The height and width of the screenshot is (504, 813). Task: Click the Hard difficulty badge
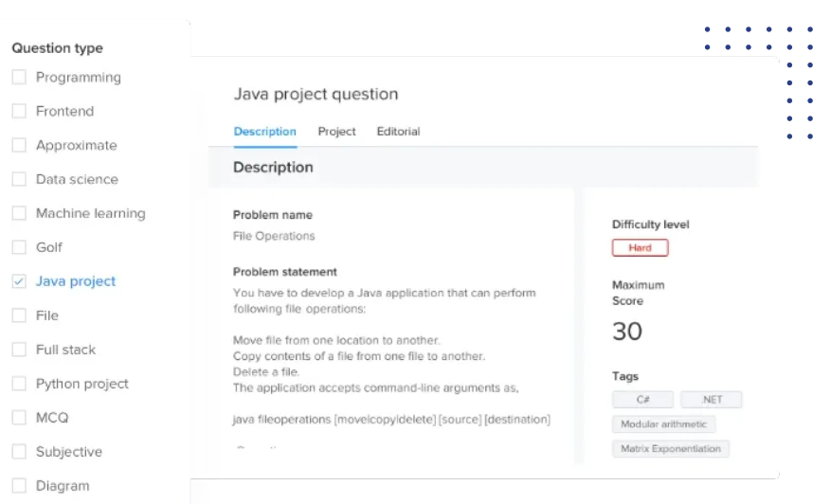(640, 248)
